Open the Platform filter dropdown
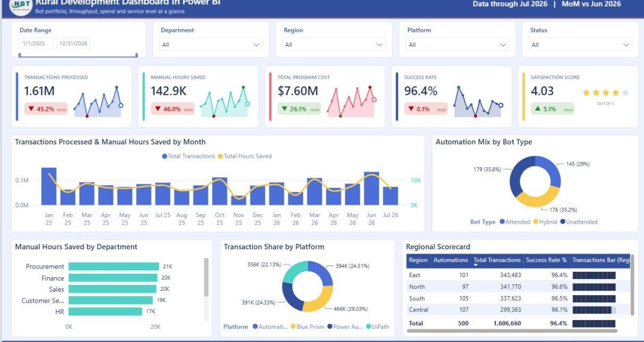 pos(457,45)
